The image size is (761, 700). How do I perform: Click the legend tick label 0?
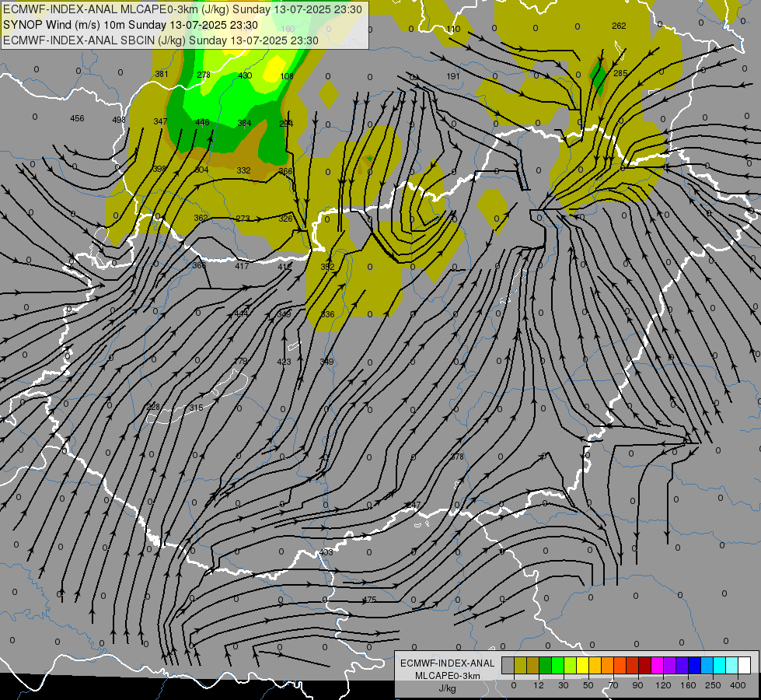click(514, 685)
